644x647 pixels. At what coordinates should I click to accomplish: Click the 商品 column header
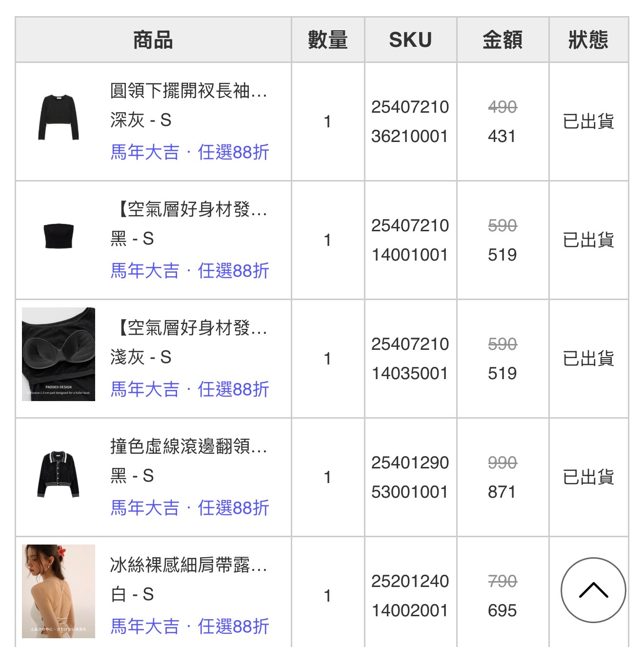coord(153,40)
